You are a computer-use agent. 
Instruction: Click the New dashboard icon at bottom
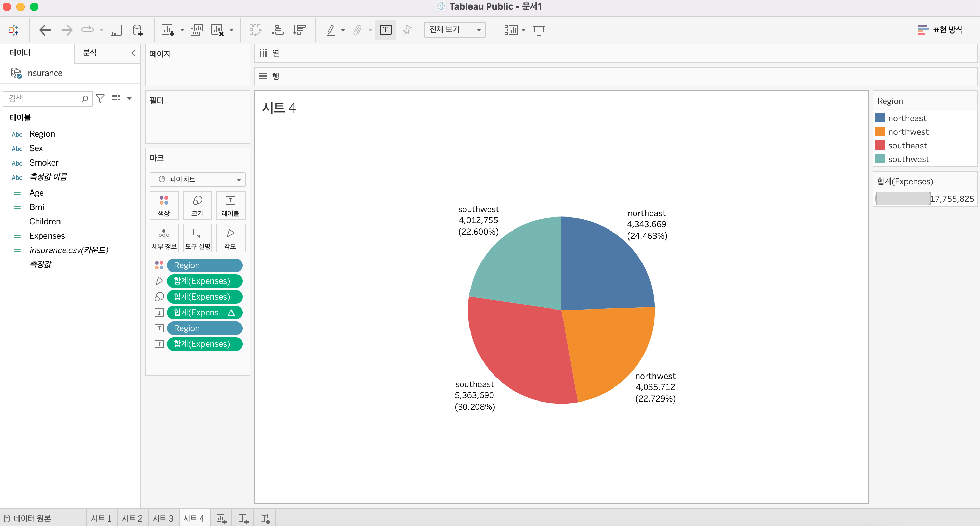point(243,518)
